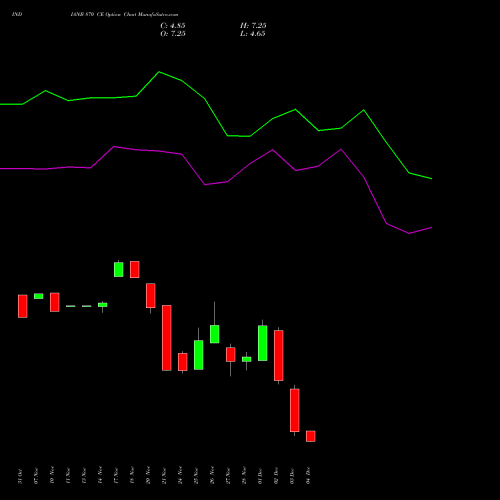Screen dimensions: 500x500
Task: Select the tall red candlestick above 21 Nov
Action: pyautogui.click(x=167, y=338)
